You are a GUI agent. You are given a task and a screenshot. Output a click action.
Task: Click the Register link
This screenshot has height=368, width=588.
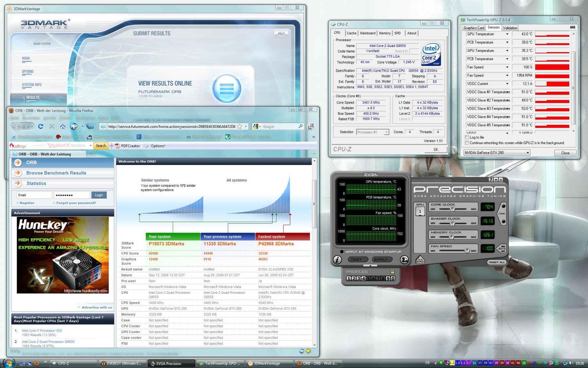coord(27,203)
